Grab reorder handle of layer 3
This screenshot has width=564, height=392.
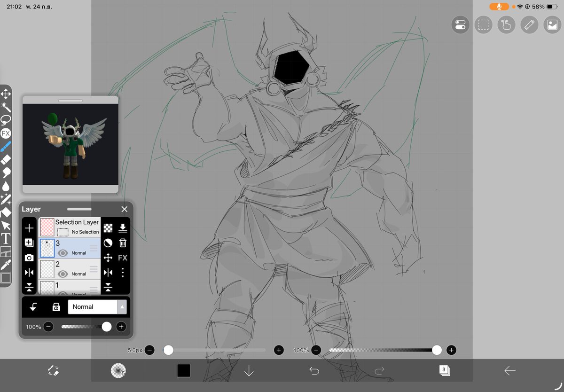94,248
